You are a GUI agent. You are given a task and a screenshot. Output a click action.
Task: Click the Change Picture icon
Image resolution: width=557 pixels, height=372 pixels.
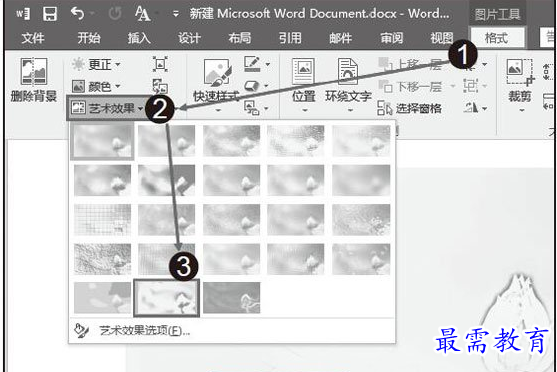[160, 86]
